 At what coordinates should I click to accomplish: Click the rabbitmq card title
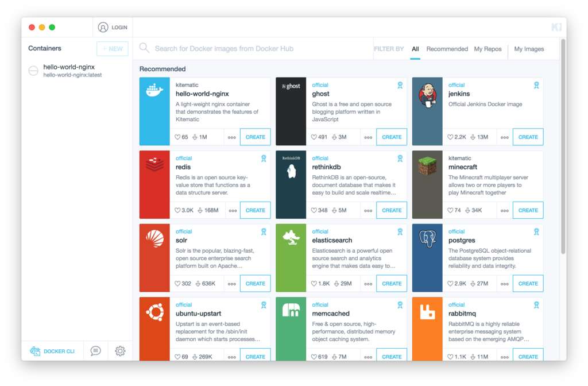[462, 314]
